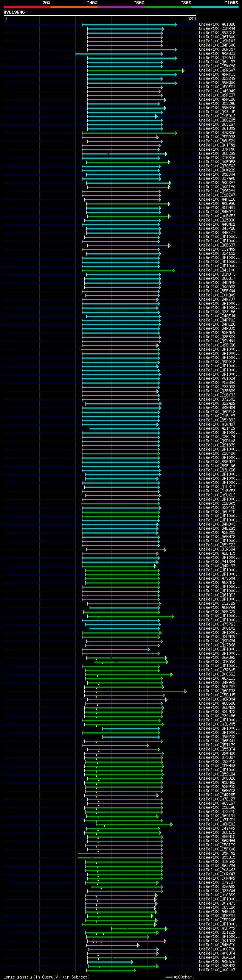Image resolution: width=242 pixels, height=980 pixels.
Task: Select the UniRef100_Q6BG37 label
Action: [x=217, y=245]
